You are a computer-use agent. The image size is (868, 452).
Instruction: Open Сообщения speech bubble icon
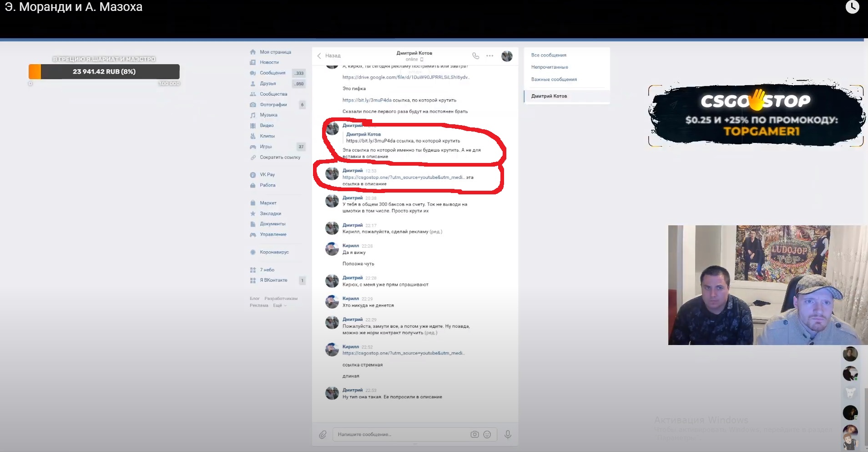(253, 73)
